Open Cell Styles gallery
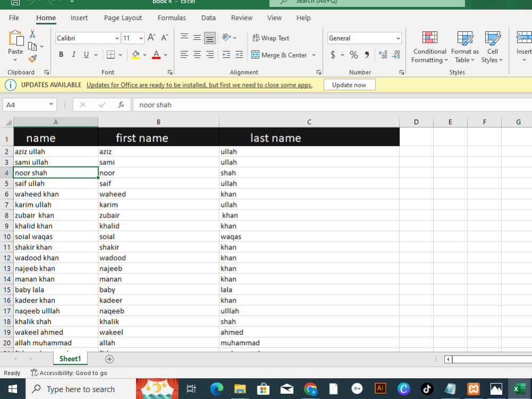The width and height of the screenshot is (532, 399). tap(492, 47)
